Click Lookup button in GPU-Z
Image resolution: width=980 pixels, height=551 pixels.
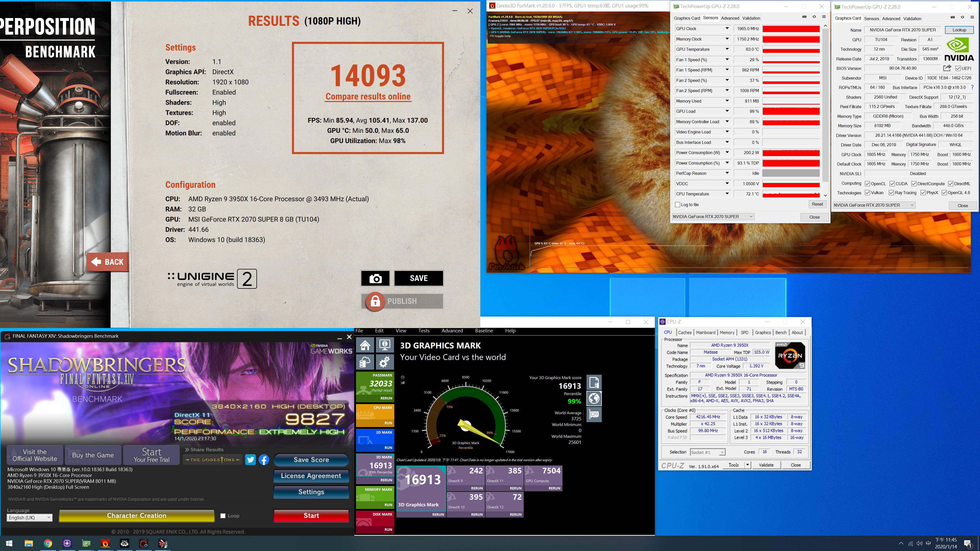tap(959, 30)
